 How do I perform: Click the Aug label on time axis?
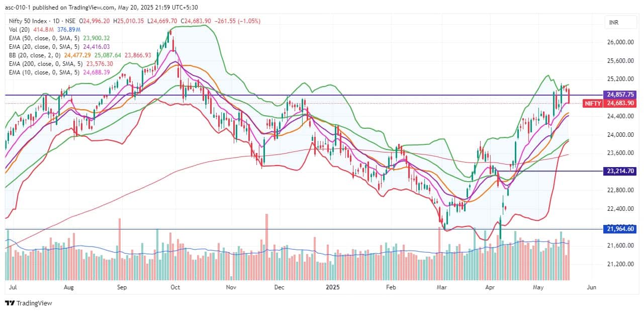coord(69,287)
